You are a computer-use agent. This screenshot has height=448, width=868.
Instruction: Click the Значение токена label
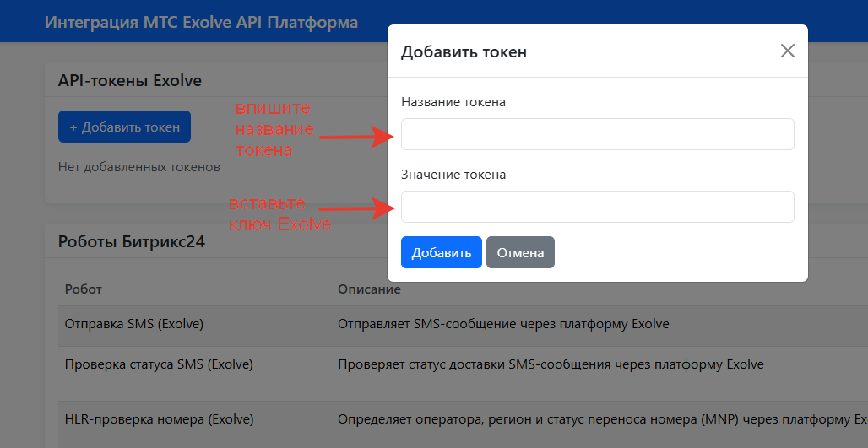(453, 174)
